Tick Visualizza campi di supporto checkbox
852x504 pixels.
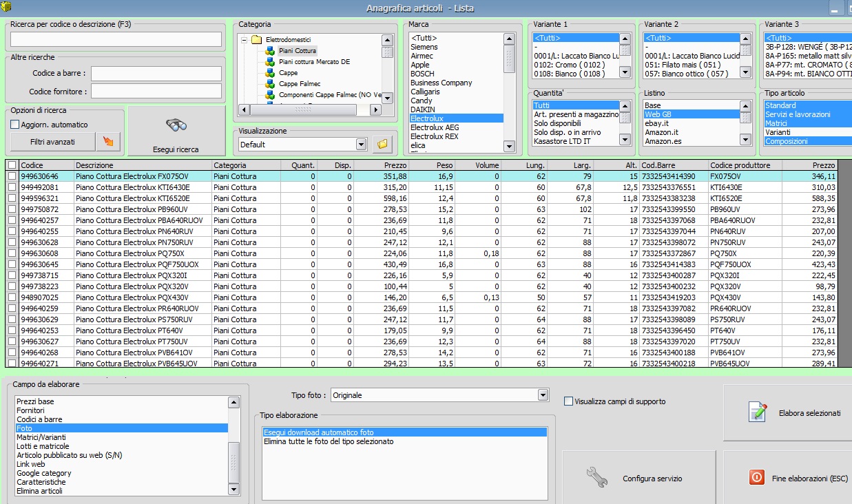tap(568, 401)
